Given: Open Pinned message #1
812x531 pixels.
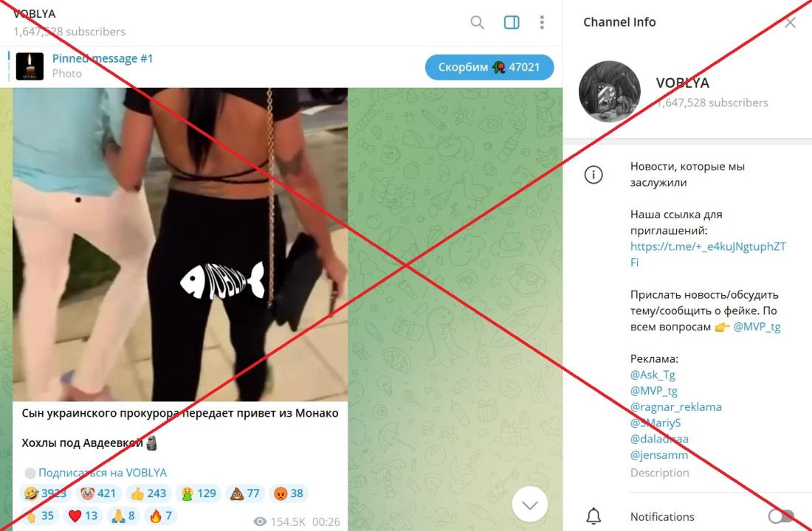Looking at the screenshot, I should 103,58.
